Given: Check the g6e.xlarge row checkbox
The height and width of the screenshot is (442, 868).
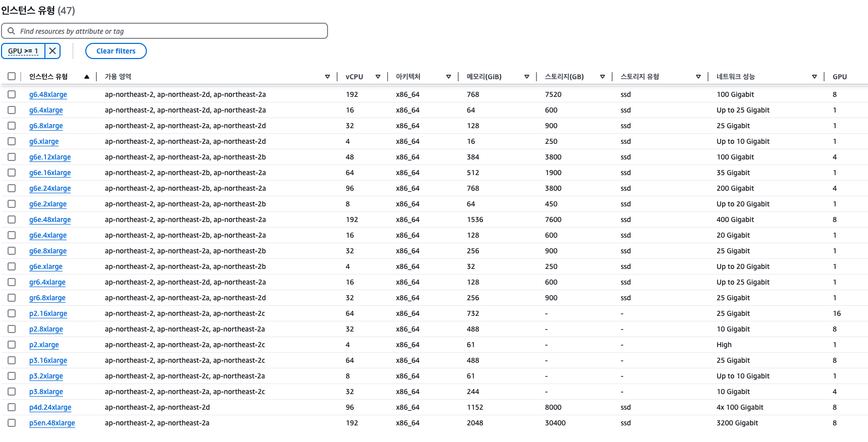Looking at the screenshot, I should coord(12,266).
